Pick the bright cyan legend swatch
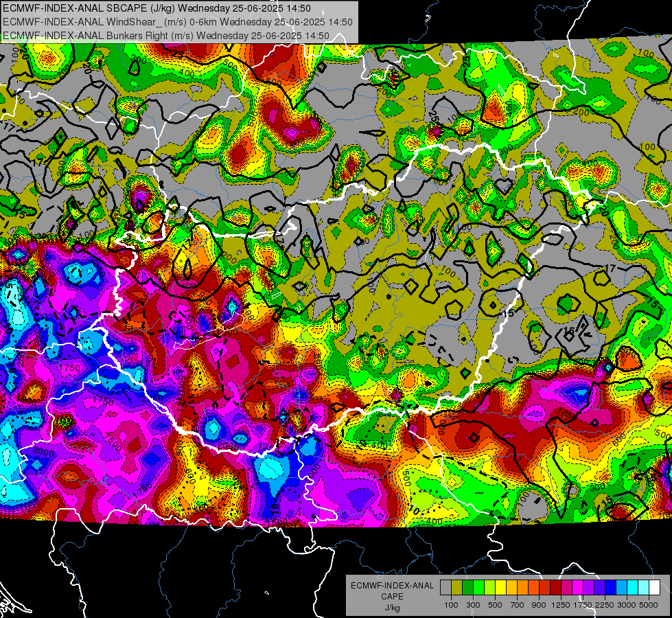Screen dimensions: 672x618 click(633, 587)
